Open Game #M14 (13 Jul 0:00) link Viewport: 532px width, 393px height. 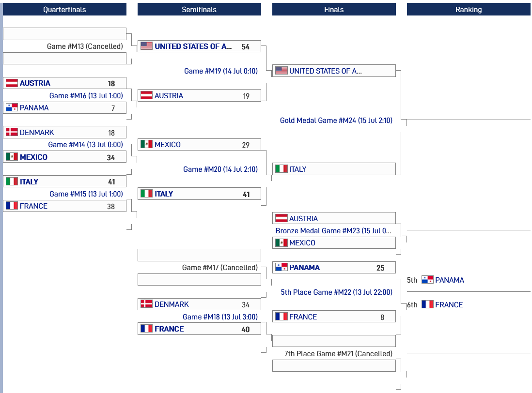tap(85, 145)
